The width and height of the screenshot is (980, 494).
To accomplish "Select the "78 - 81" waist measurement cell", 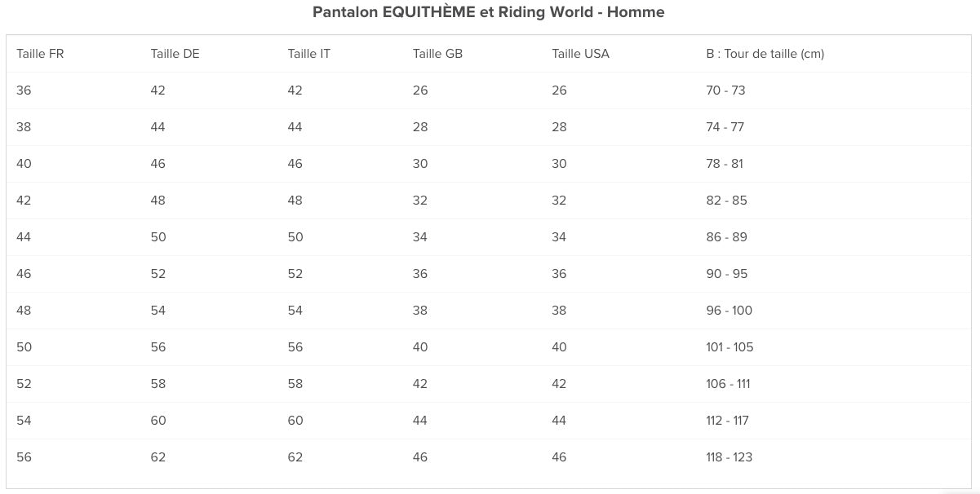I will pos(725,164).
